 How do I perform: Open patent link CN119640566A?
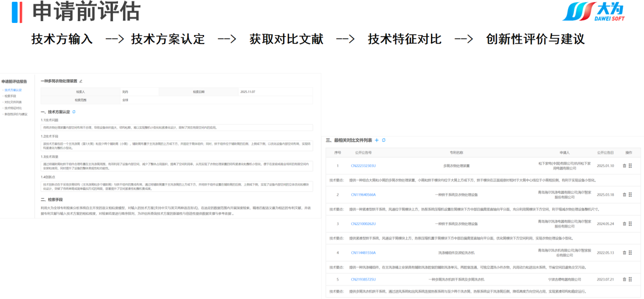[363, 195]
